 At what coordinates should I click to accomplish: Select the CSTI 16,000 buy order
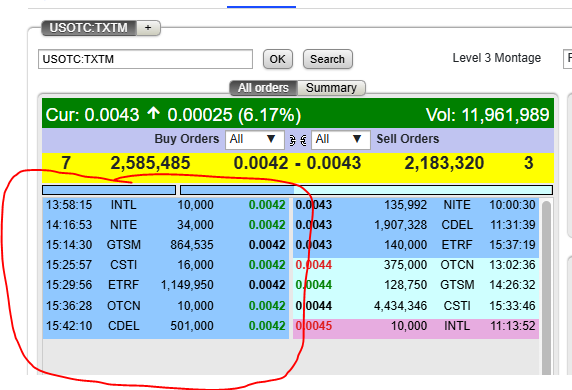click(166, 265)
